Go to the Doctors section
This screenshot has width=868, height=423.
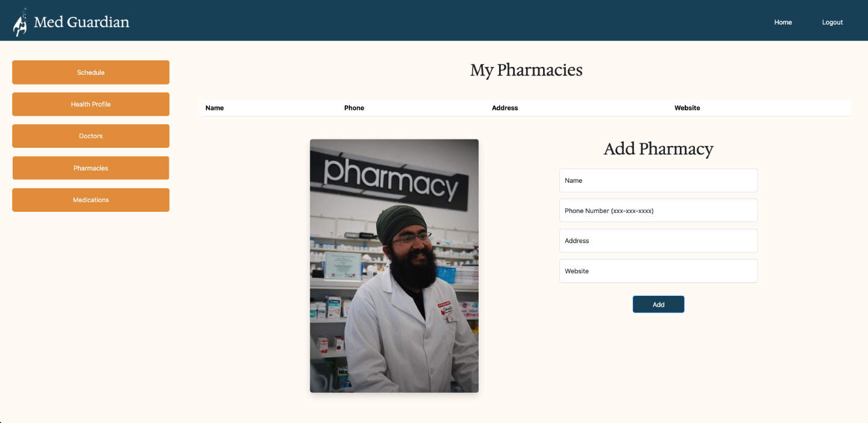(90, 136)
